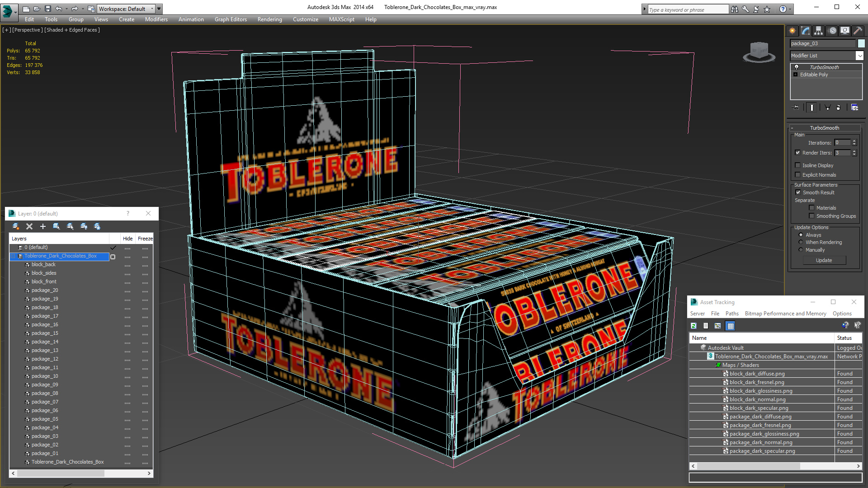Open the Modifiers menu
Image resolution: width=868 pixels, height=488 pixels.
[x=156, y=19]
